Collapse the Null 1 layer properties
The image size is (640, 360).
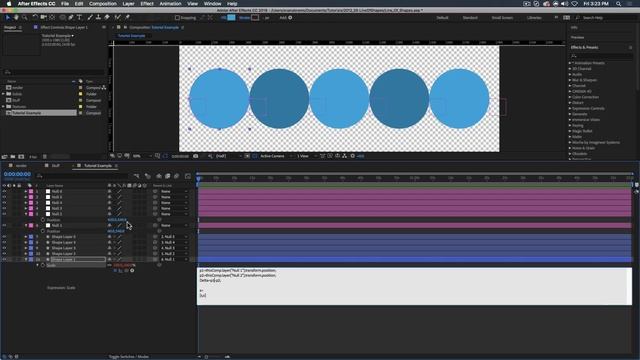point(26,225)
